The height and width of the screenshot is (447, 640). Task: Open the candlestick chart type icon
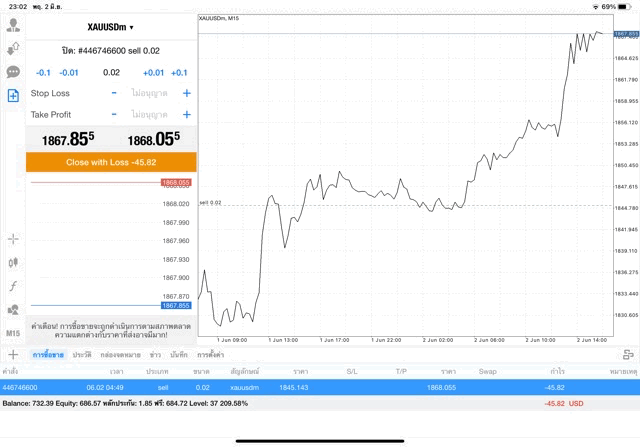[13, 262]
